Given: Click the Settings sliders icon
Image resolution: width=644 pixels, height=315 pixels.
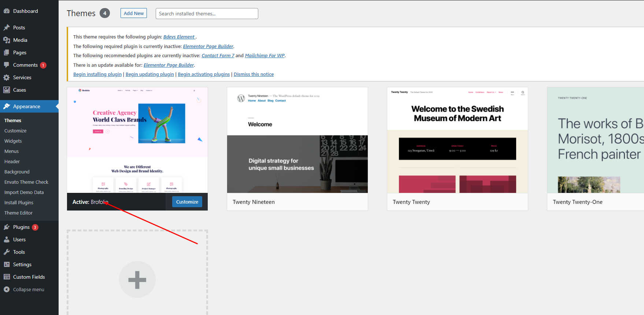Looking at the screenshot, I should (7, 264).
